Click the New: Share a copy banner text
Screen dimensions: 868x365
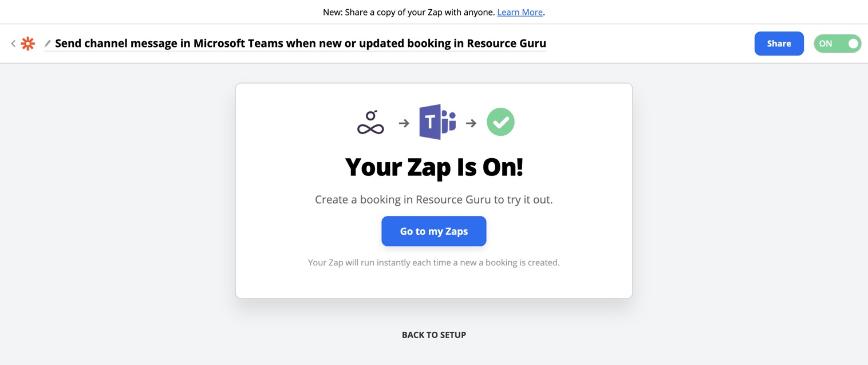[409, 12]
